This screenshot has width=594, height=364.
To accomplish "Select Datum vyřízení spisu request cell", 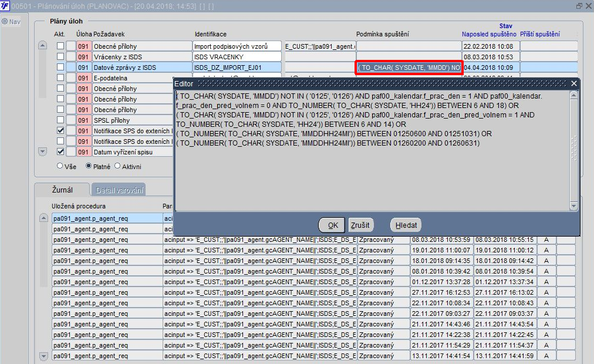I will 132,152.
